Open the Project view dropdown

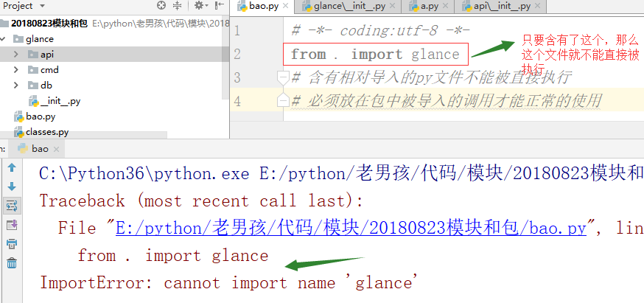pos(43,6)
